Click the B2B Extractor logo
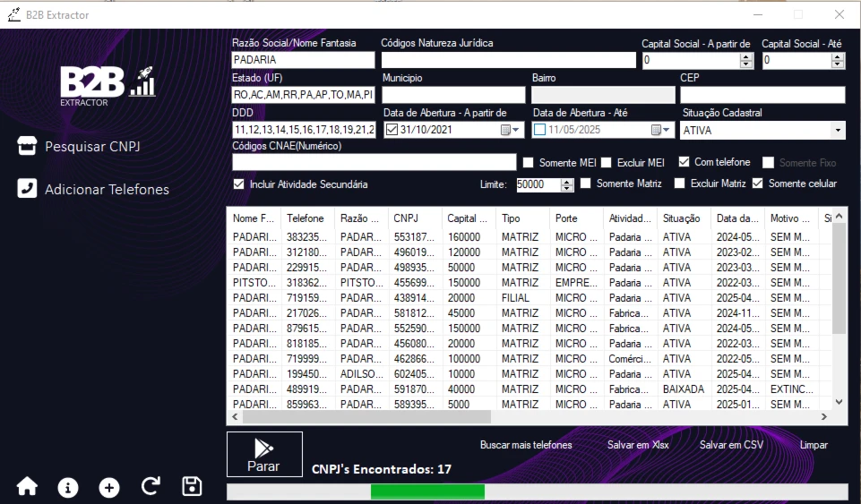This screenshot has width=861, height=504. tap(108, 86)
